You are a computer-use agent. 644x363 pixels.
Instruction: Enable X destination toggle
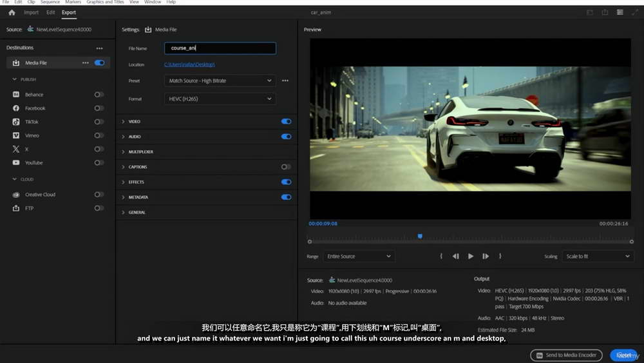coord(99,149)
